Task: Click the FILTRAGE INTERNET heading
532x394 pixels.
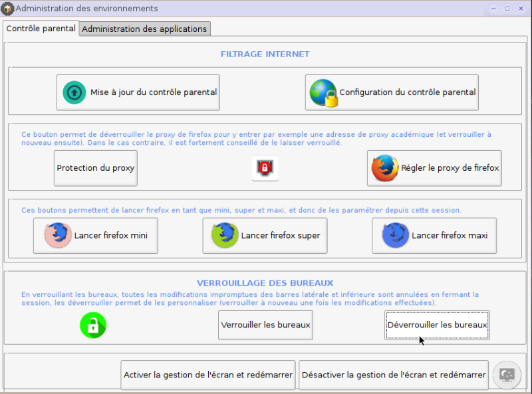Action: click(x=265, y=54)
